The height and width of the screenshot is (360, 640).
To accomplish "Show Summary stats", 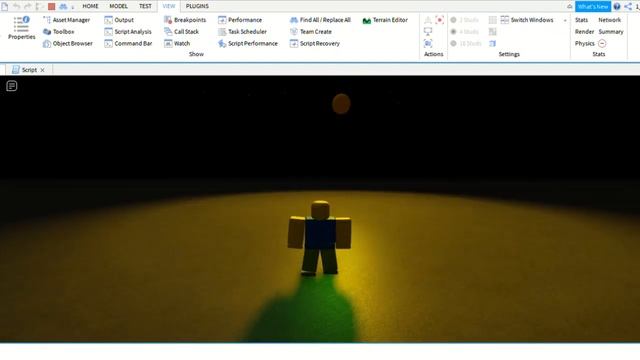I will tap(611, 31).
